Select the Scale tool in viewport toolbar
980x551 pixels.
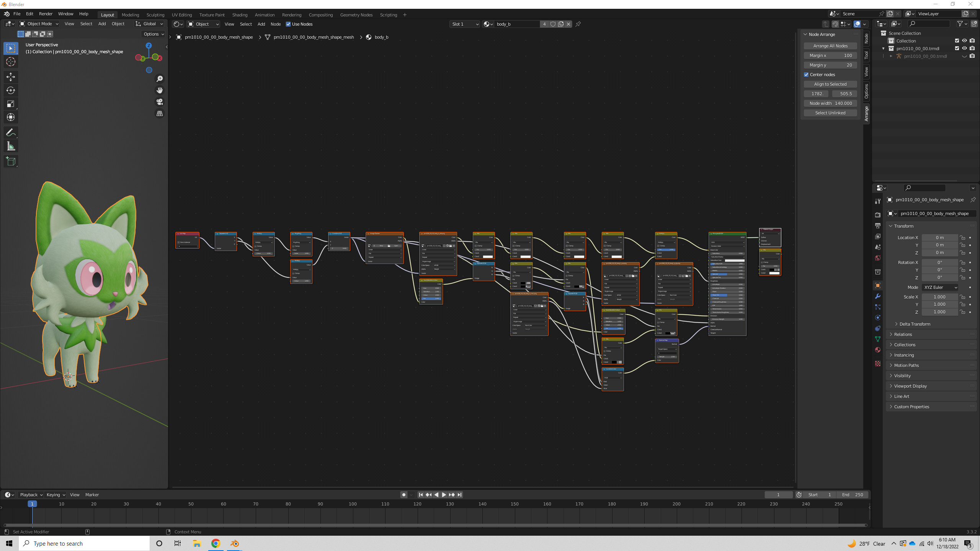[11, 104]
